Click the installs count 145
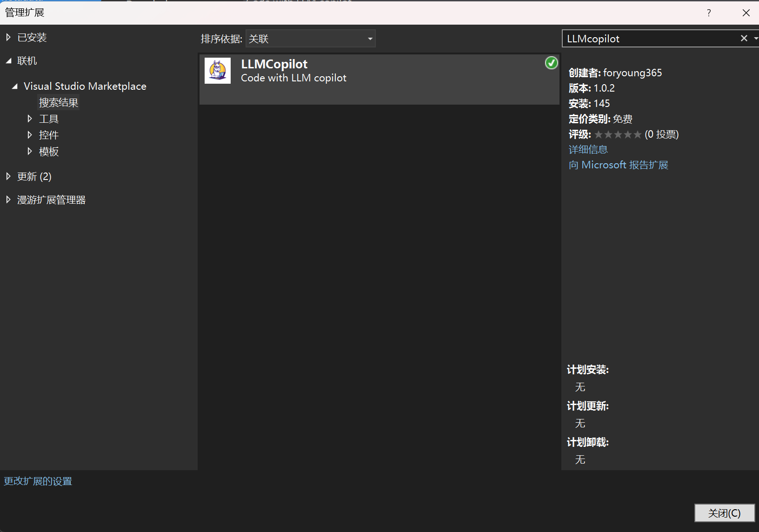This screenshot has height=532, width=759. pyautogui.click(x=602, y=103)
